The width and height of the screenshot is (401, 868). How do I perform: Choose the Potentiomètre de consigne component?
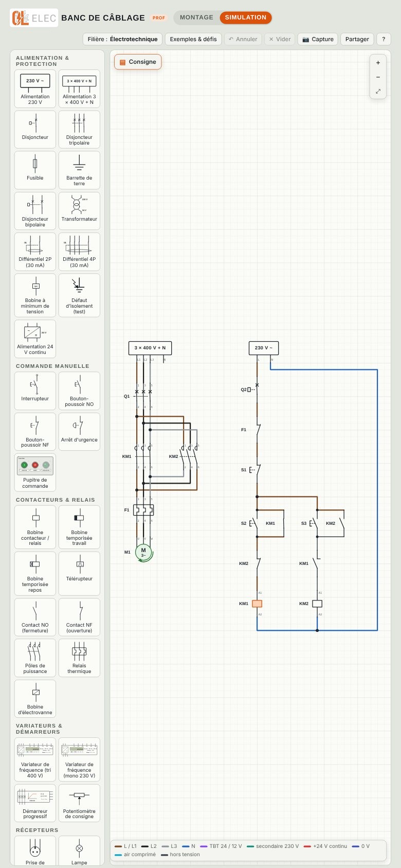[x=79, y=803]
